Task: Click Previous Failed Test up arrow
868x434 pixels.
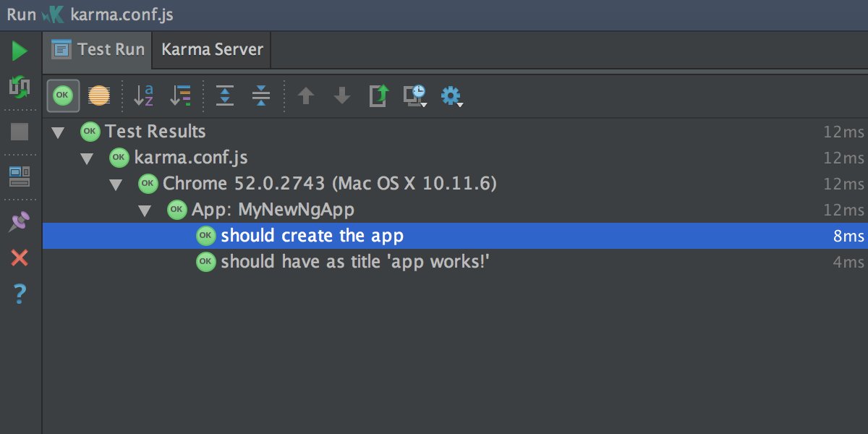Action: (x=306, y=95)
